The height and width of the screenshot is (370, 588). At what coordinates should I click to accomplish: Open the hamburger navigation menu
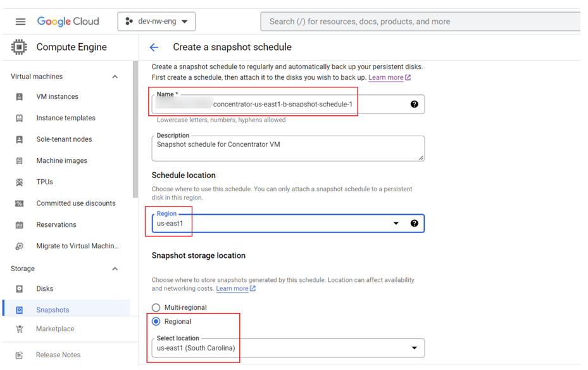20,22
